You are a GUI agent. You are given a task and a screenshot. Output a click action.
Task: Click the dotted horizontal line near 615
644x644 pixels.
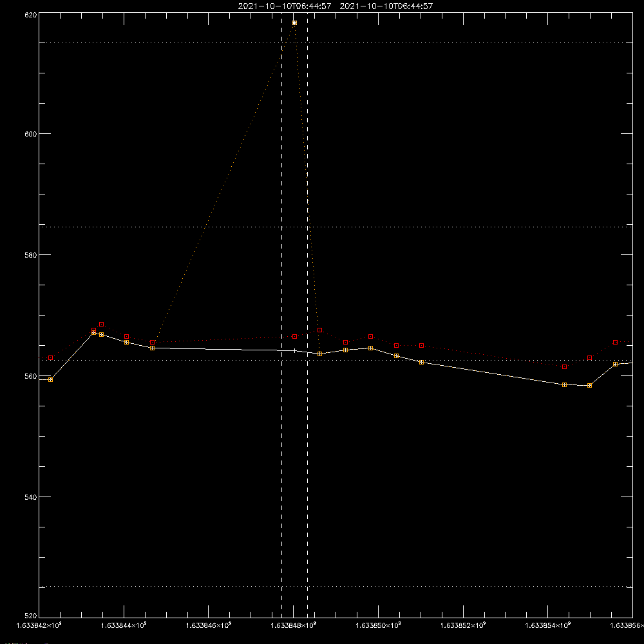click(x=336, y=43)
